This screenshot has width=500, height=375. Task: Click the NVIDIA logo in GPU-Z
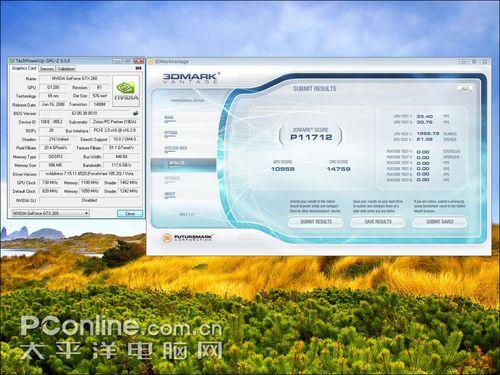[126, 91]
